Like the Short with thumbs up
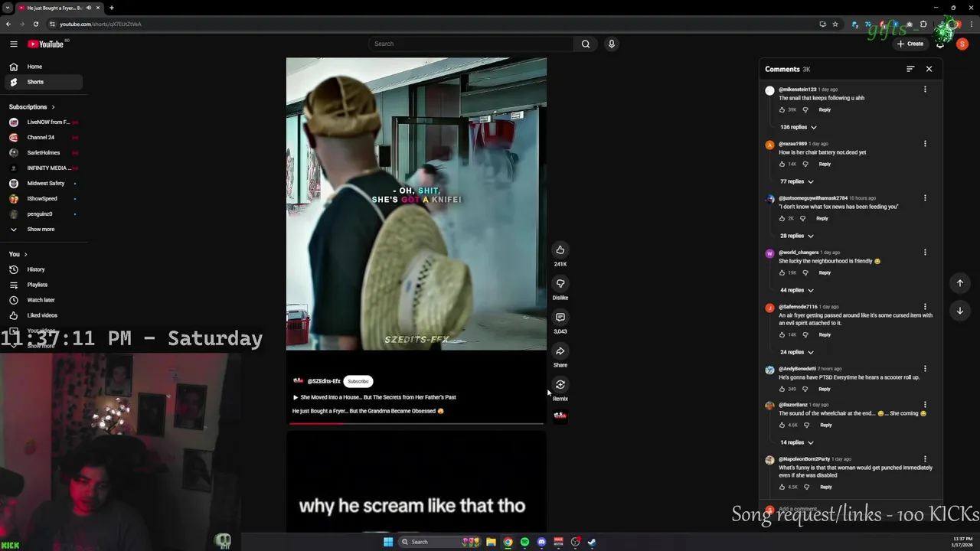The height and width of the screenshot is (551, 980). coord(560,250)
